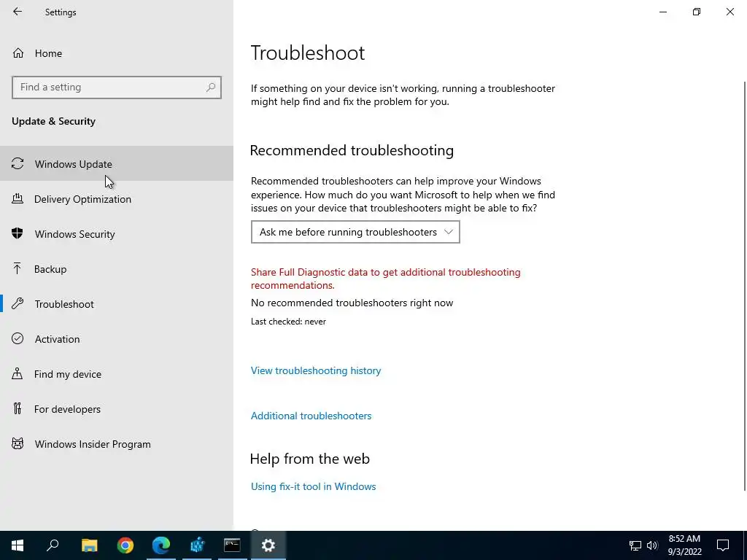Viewport: 747px width, 560px height.
Task: Open Using fix-it tool in Windows
Action: coord(314,486)
